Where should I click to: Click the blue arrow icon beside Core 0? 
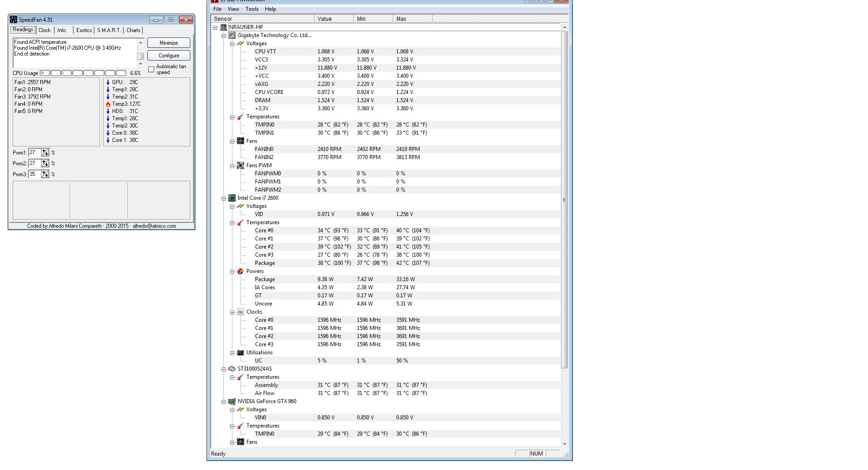(108, 133)
